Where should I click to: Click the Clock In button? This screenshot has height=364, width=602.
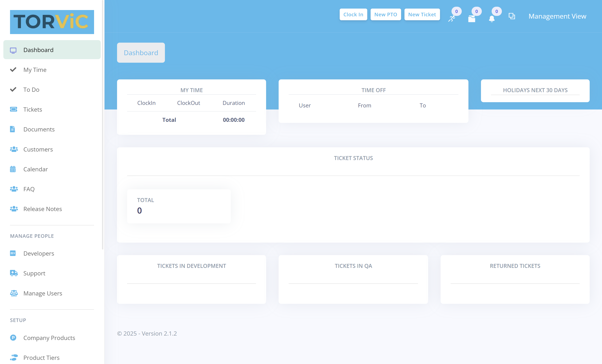pyautogui.click(x=353, y=14)
